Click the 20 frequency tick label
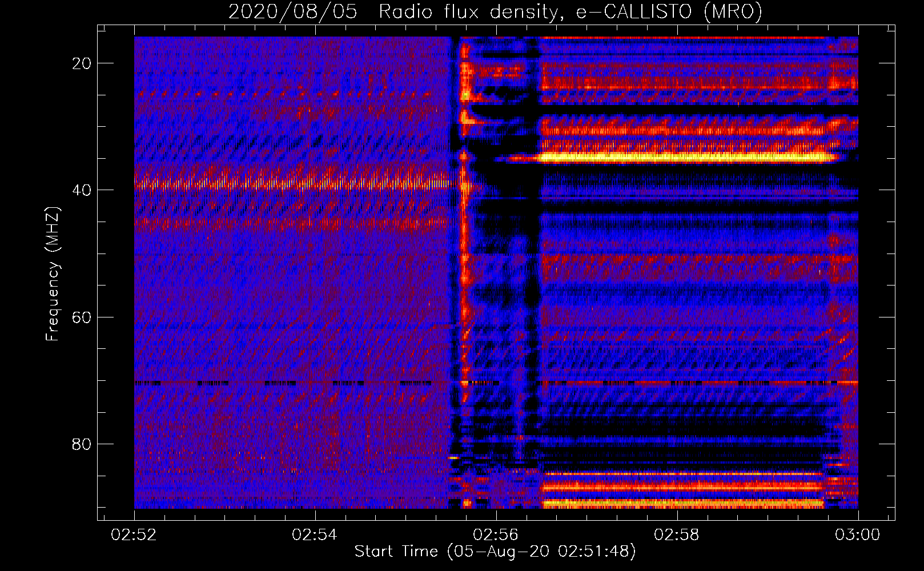The image size is (924, 571). (82, 63)
